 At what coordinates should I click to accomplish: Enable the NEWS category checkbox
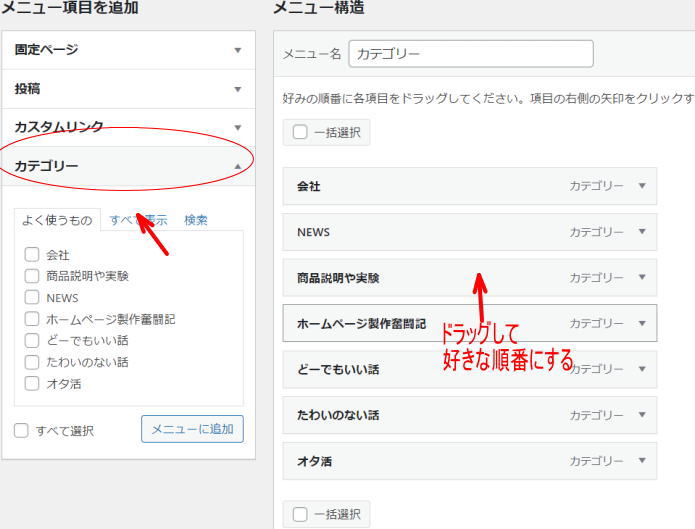33,298
